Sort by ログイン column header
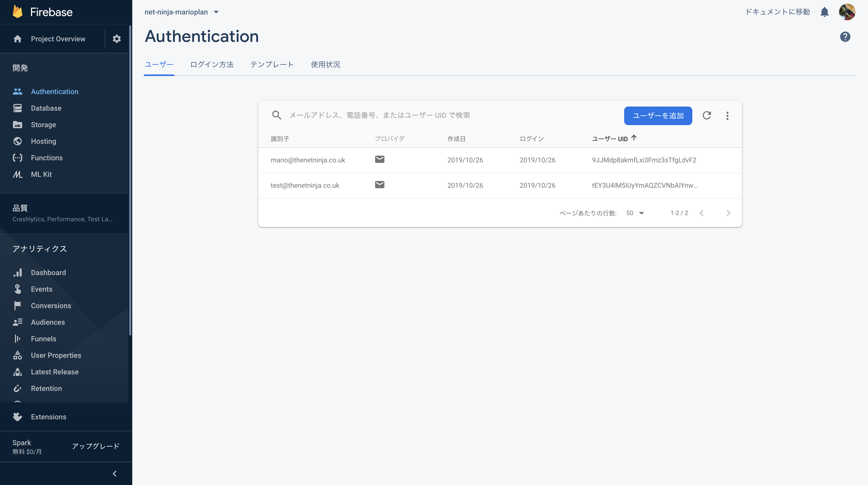The image size is (868, 485). pyautogui.click(x=531, y=139)
